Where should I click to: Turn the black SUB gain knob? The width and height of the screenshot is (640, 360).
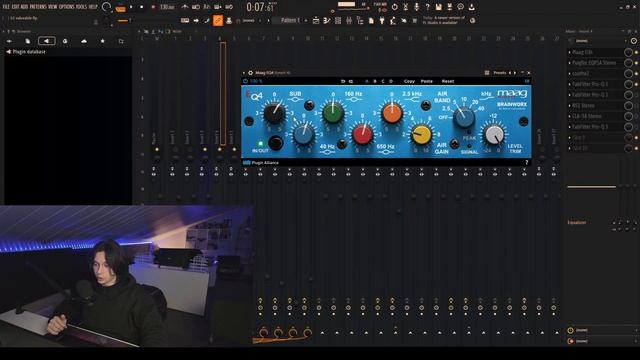[274, 113]
